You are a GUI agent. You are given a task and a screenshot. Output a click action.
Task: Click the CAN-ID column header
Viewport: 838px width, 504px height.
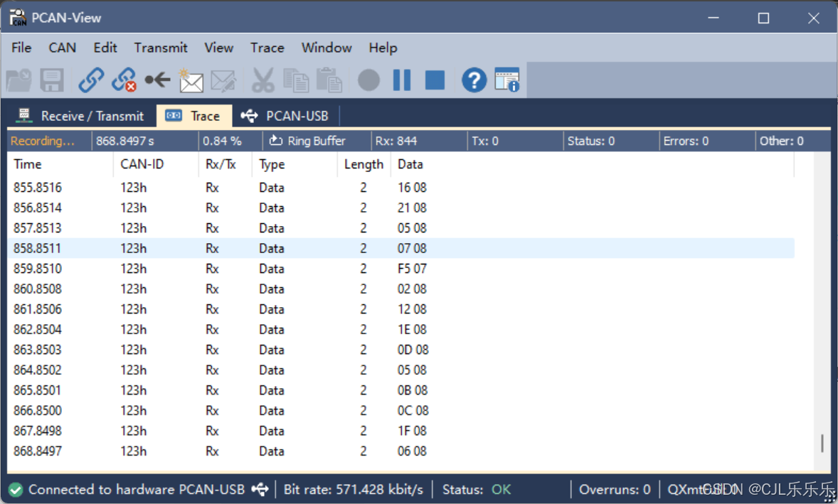pyautogui.click(x=156, y=164)
